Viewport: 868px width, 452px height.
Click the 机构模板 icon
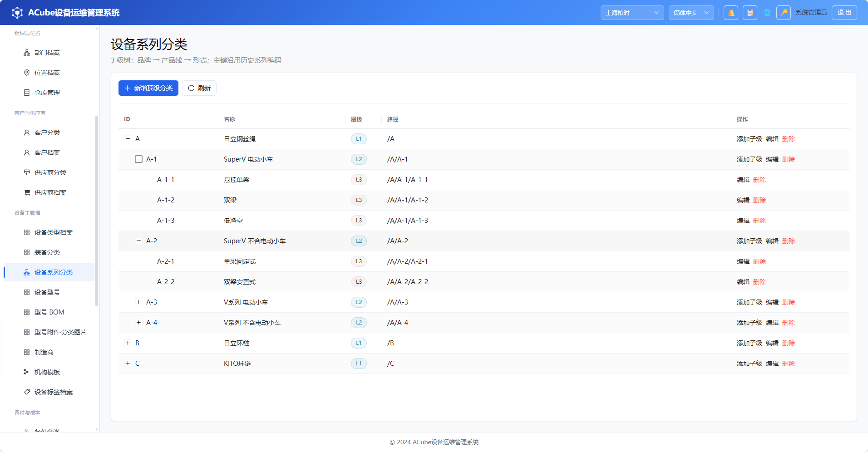27,372
